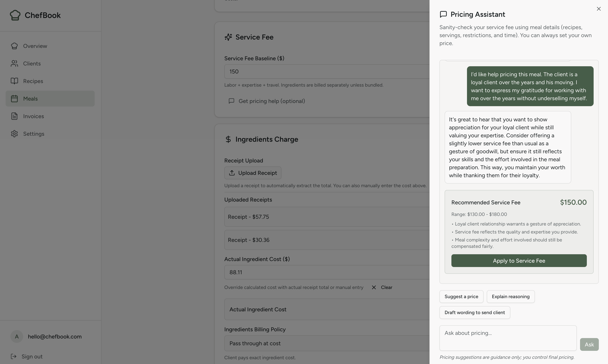Click the chat bubble beside Get pricing help
This screenshot has height=364, width=608.
coord(231,101)
